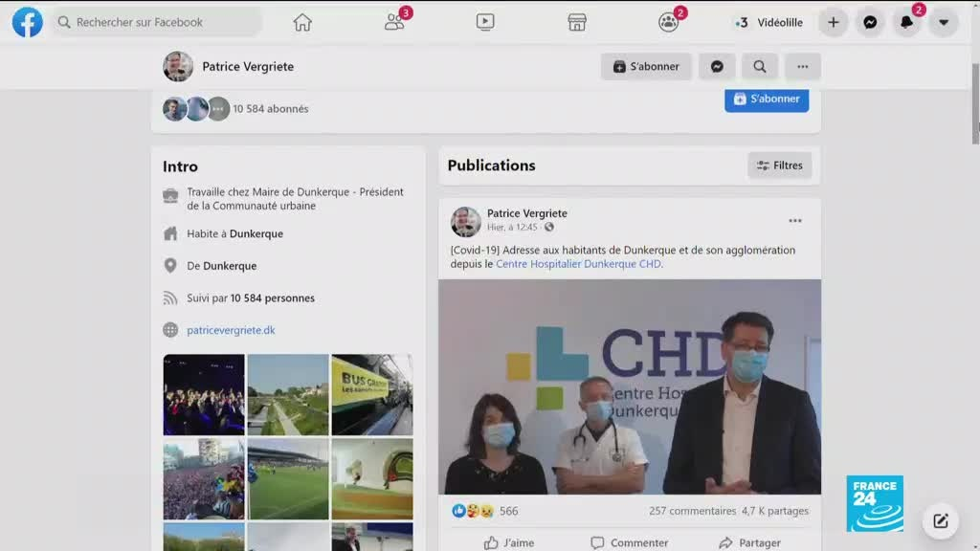
Task: Click the Facebook logo icon
Action: (27, 22)
